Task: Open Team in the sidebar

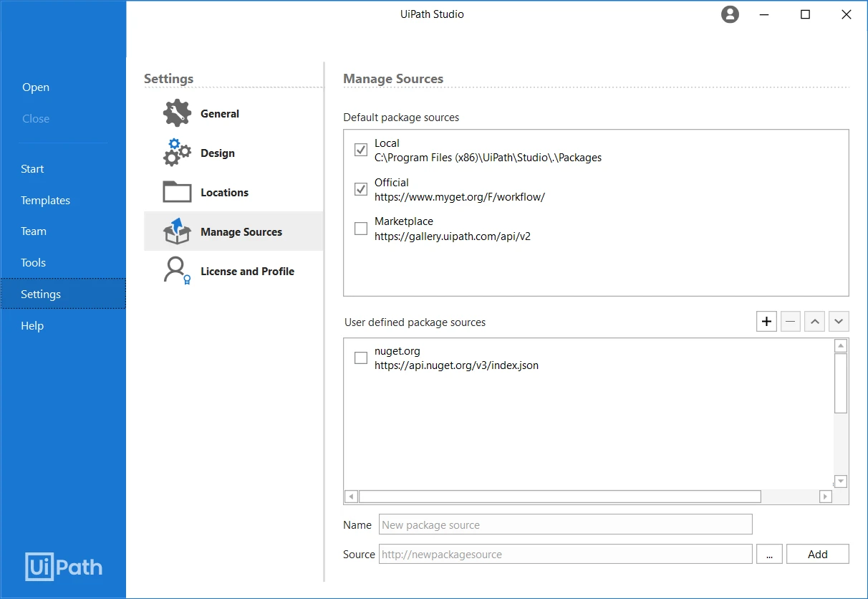Action: click(x=34, y=231)
